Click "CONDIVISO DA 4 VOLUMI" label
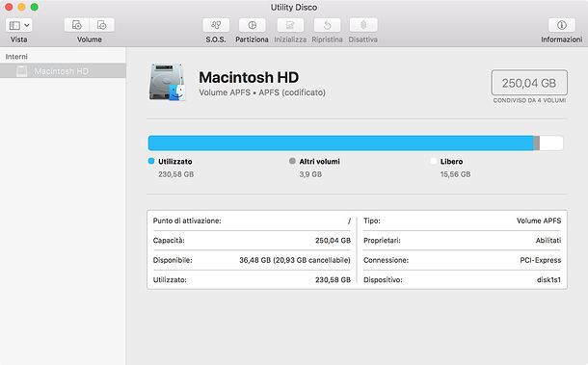588x365 pixels. pyautogui.click(x=529, y=100)
